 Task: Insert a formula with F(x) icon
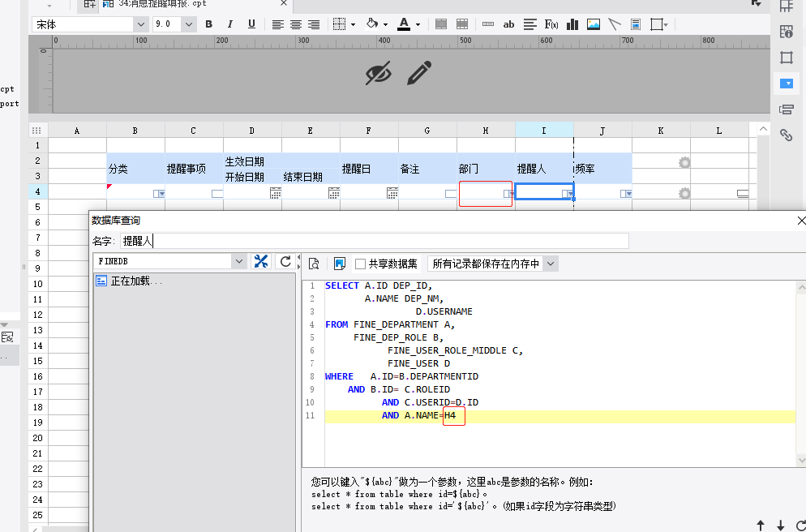pyautogui.click(x=551, y=24)
